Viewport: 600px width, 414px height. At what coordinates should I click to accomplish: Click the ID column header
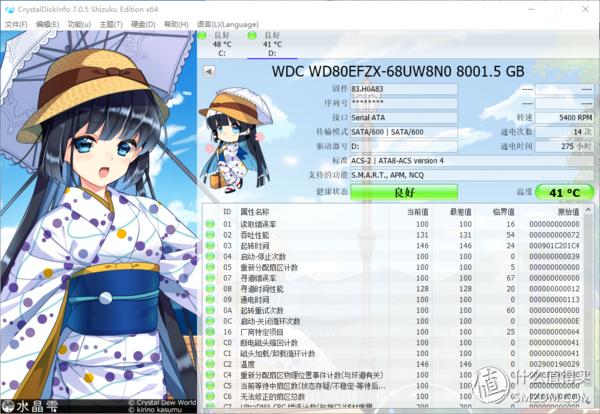pyautogui.click(x=227, y=212)
